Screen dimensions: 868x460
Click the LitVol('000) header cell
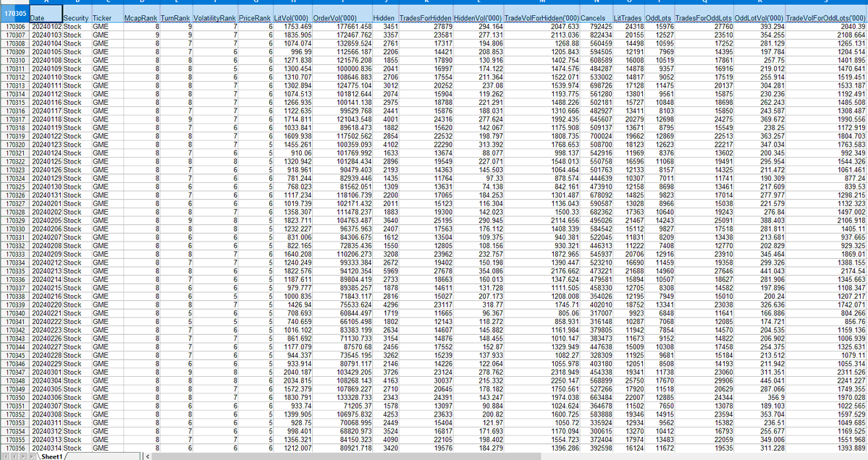293,17
